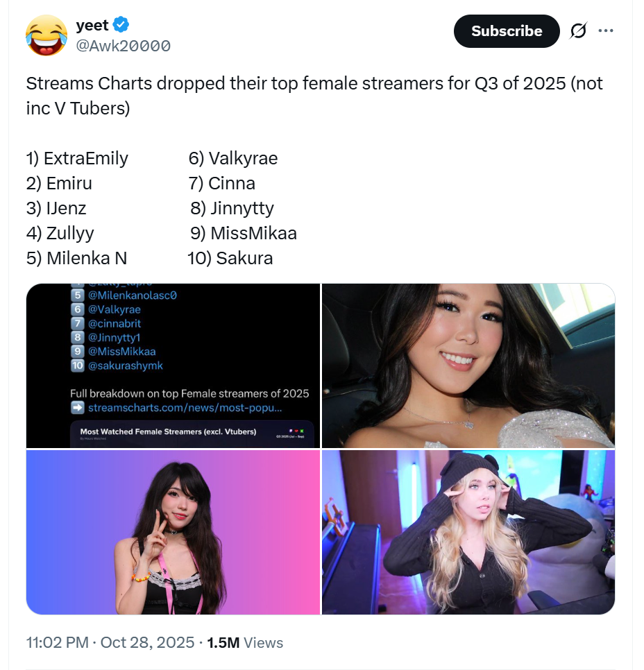Click the blue verified checkmark badge

(121, 26)
